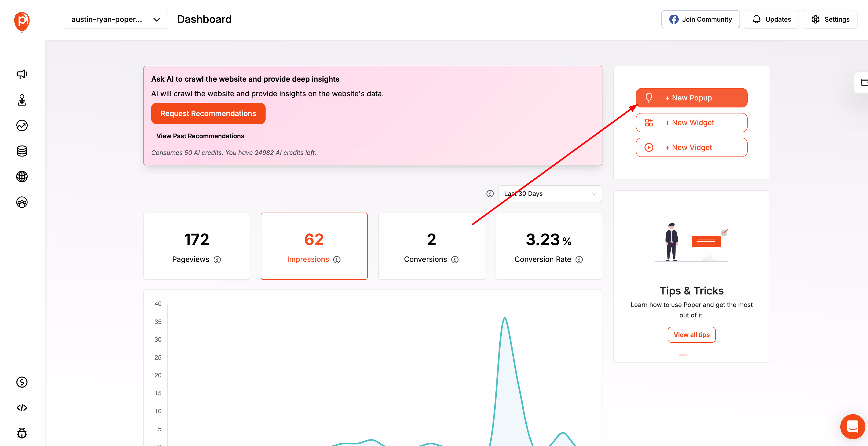Image resolution: width=868 pixels, height=446 pixels.
Task: Click the + New Popup button
Action: [x=691, y=98]
